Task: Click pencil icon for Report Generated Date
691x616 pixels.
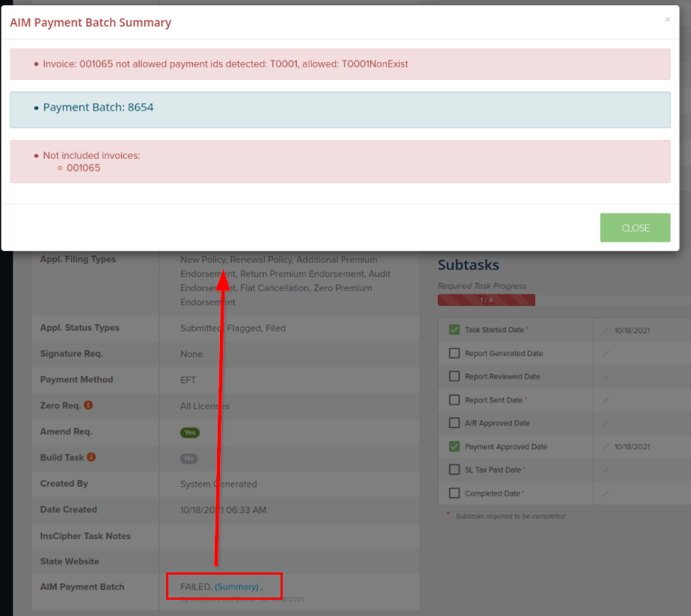Action: coord(606,353)
